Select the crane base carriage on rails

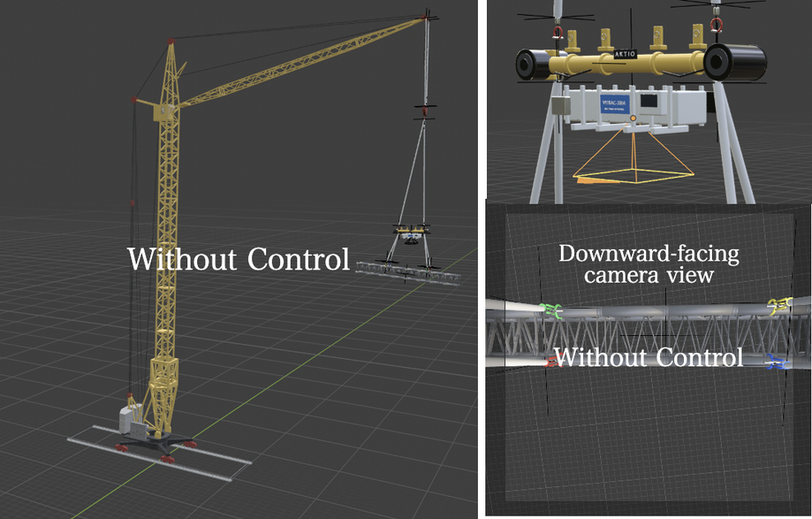coord(156,446)
